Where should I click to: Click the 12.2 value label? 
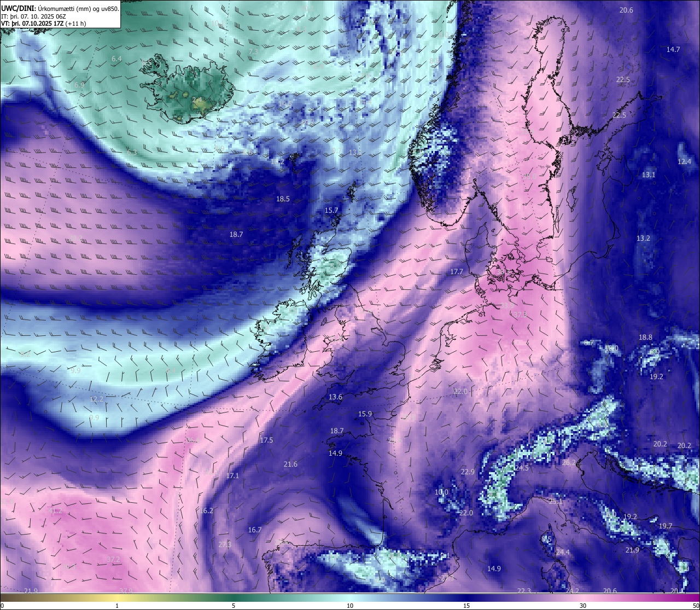(96, 399)
